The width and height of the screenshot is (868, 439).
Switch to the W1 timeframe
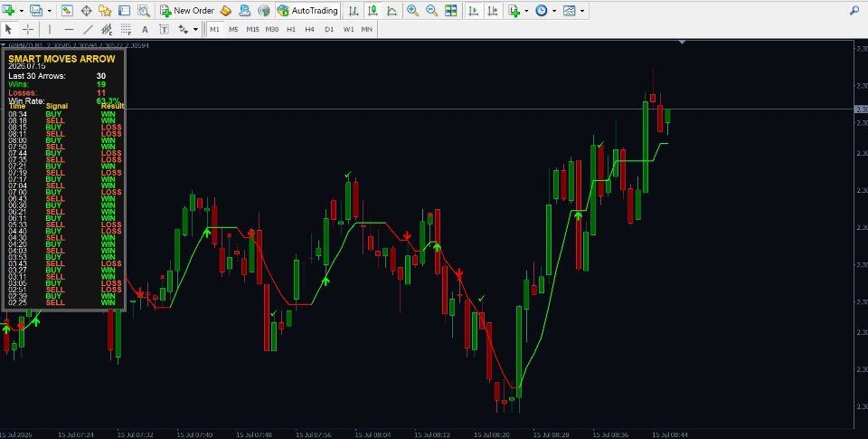point(348,29)
